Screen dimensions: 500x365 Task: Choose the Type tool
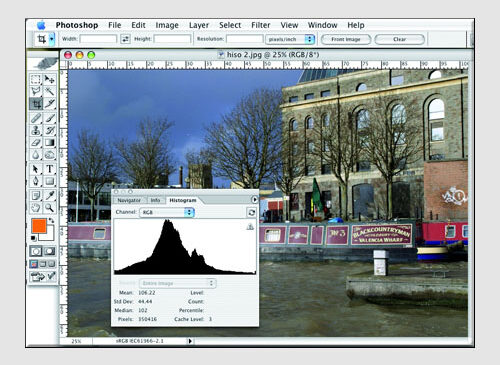49,169
